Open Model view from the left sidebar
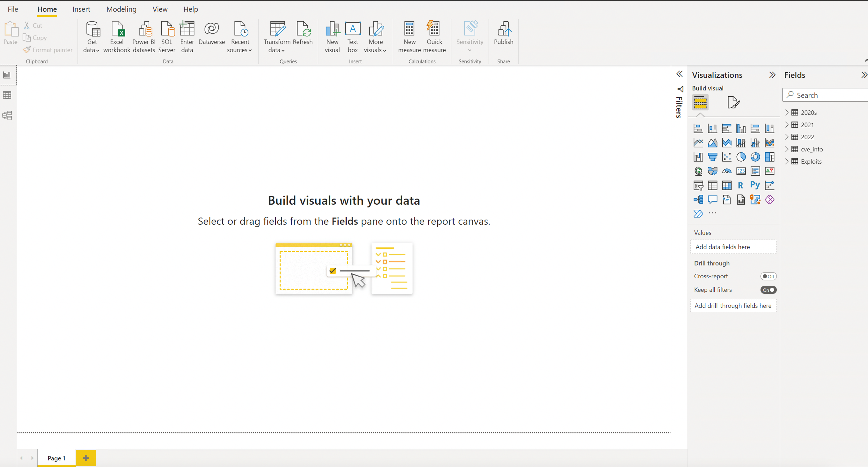Viewport: 868px width, 467px height. tap(7, 115)
